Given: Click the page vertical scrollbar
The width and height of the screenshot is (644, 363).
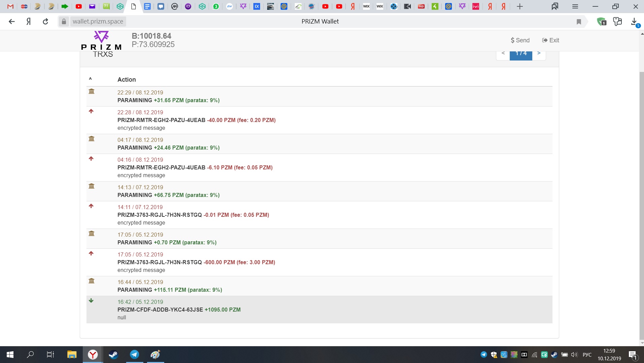Looking at the screenshot, I should pos(641,205).
